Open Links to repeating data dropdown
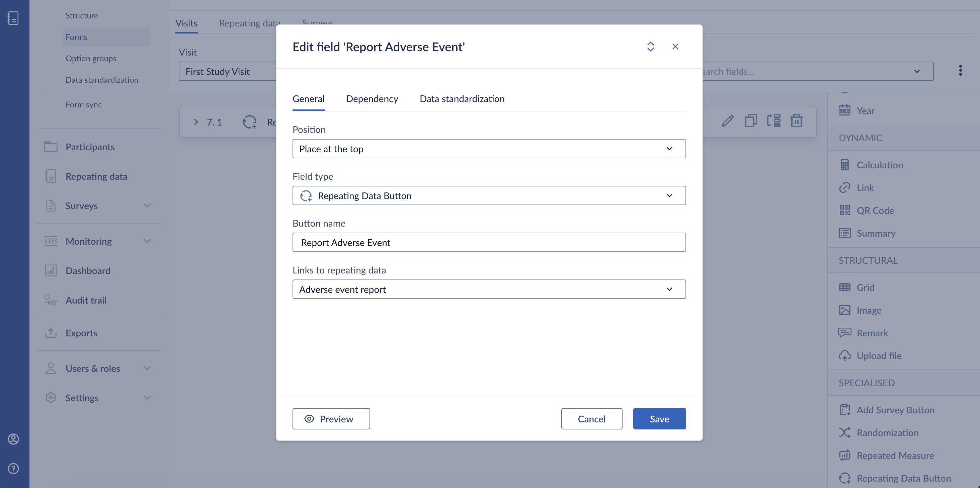 coord(489,290)
